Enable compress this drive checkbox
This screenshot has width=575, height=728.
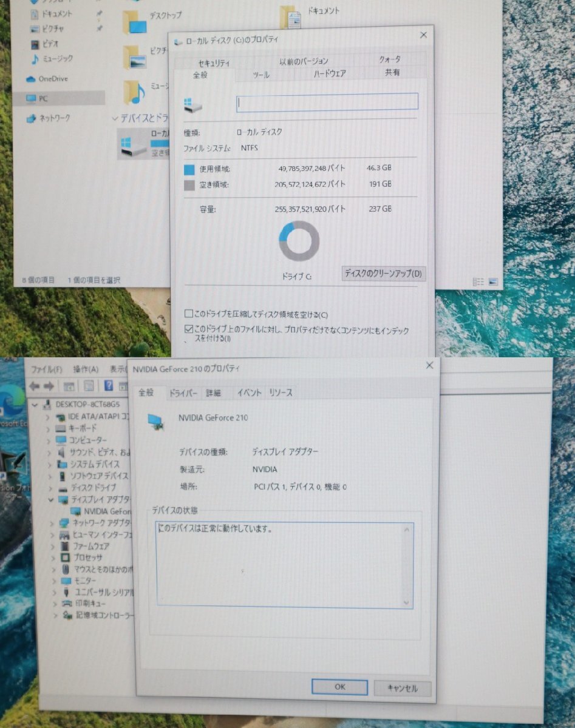pos(189,314)
